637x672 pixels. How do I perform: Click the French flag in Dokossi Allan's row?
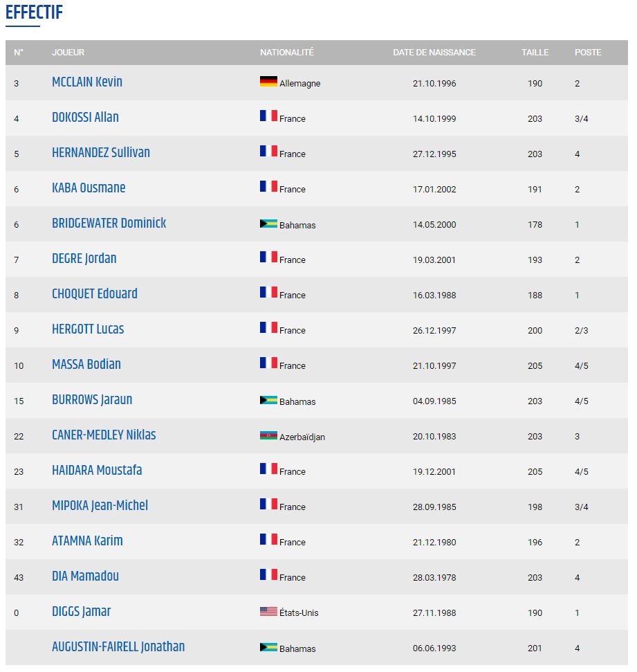[x=268, y=116]
